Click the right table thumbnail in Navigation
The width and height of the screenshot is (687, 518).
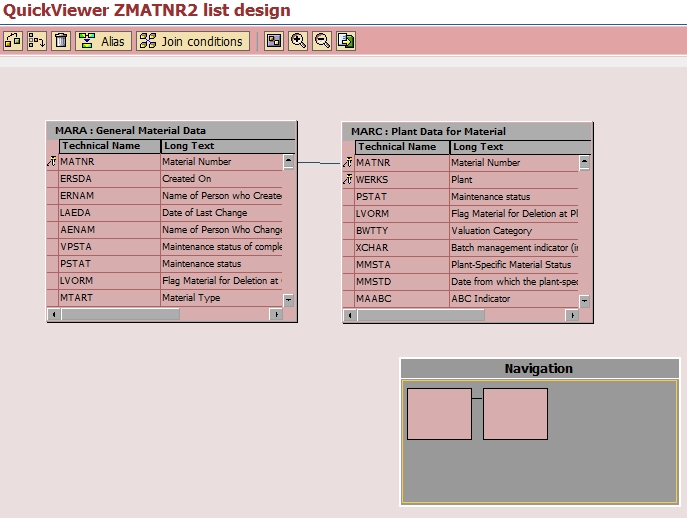click(x=515, y=414)
